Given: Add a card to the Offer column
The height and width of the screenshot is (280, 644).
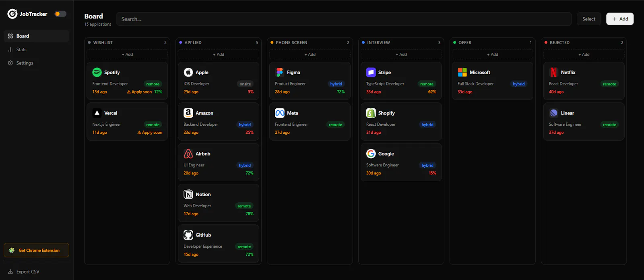Looking at the screenshot, I should point(493,54).
